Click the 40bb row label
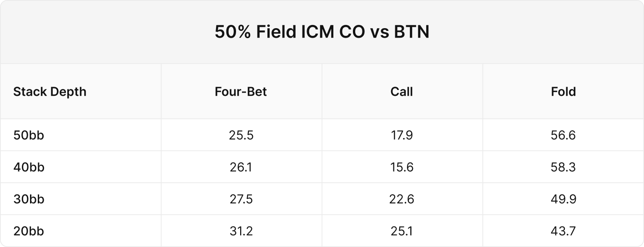 point(29,168)
